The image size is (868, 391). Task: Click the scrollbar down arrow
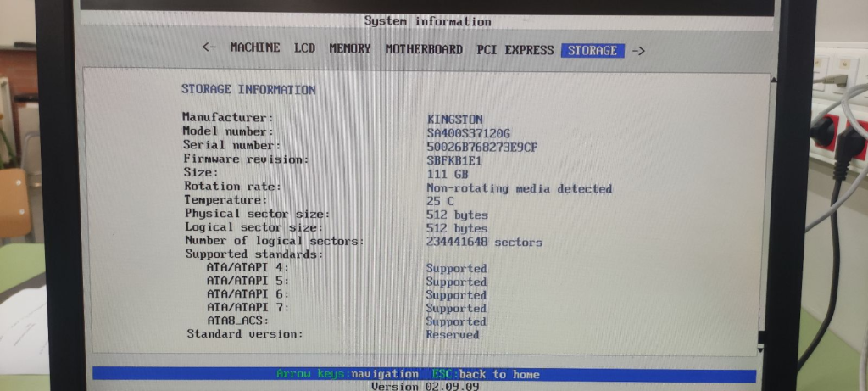760,350
